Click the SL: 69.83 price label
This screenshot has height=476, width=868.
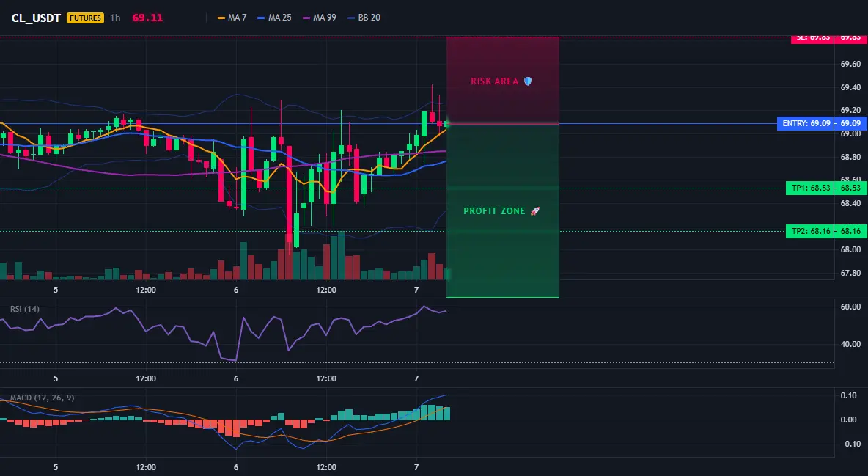pyautogui.click(x=813, y=38)
